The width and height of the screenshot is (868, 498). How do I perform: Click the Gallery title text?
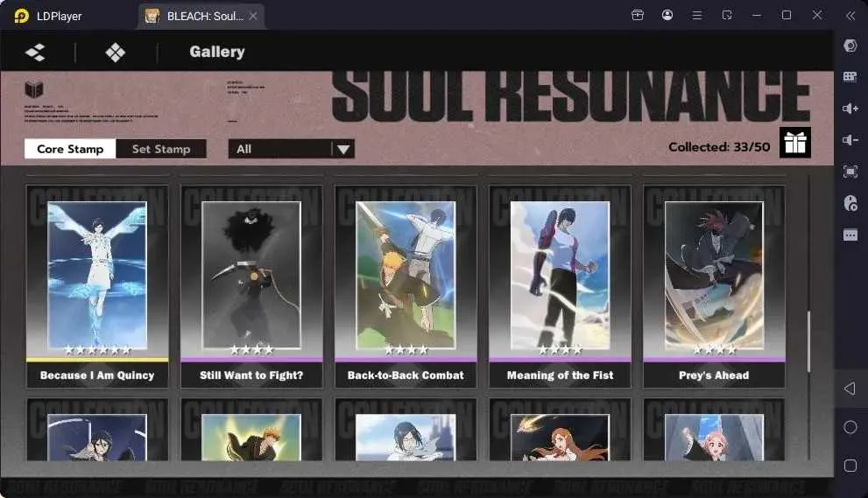click(217, 52)
